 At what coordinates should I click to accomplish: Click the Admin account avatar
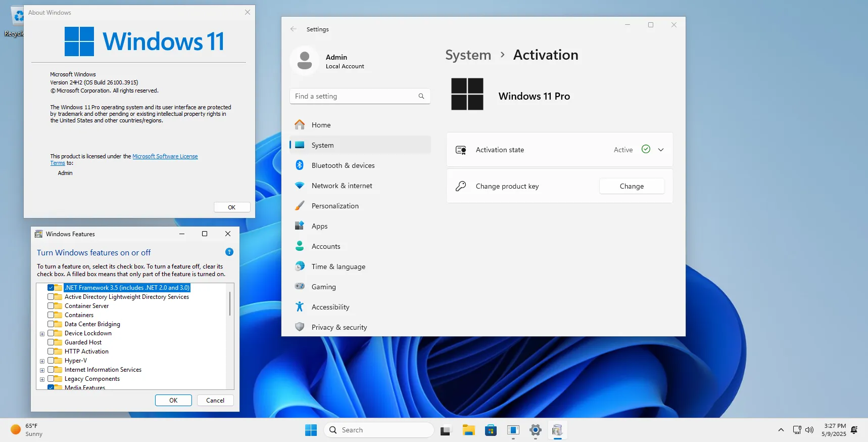(x=305, y=61)
